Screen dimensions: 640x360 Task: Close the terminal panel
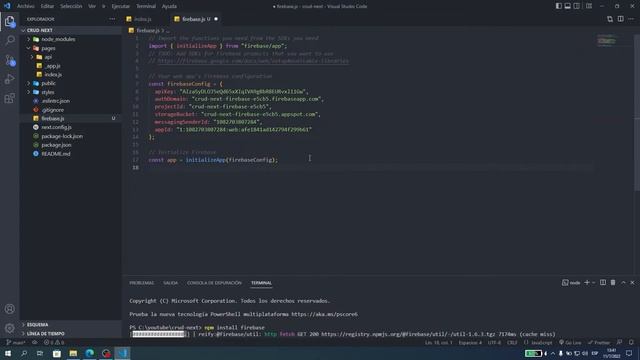tap(633, 282)
